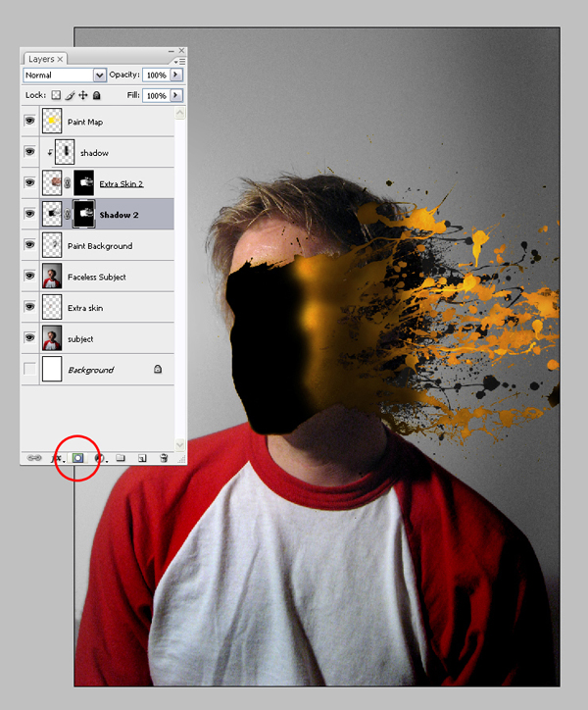Click the Delete layer trash icon
588x710 pixels.
pos(164,458)
